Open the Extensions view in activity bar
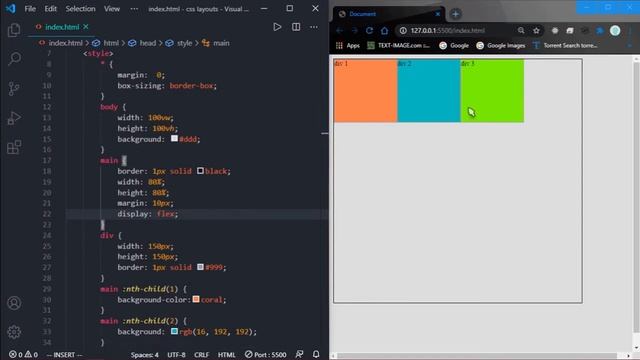Viewport: 640px width, 360px height. [14, 147]
